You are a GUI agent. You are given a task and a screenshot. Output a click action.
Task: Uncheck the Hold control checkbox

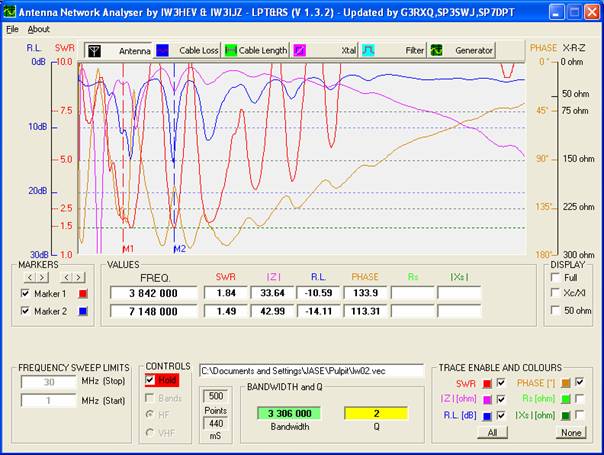[150, 380]
